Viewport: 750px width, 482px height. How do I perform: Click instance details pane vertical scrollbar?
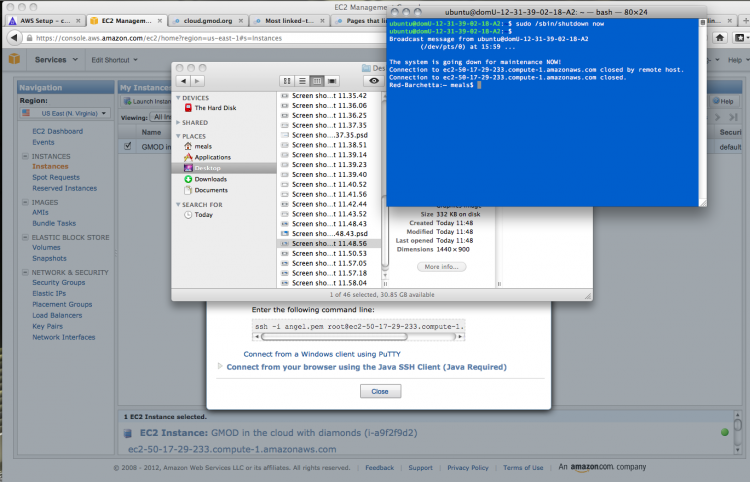(x=737, y=425)
